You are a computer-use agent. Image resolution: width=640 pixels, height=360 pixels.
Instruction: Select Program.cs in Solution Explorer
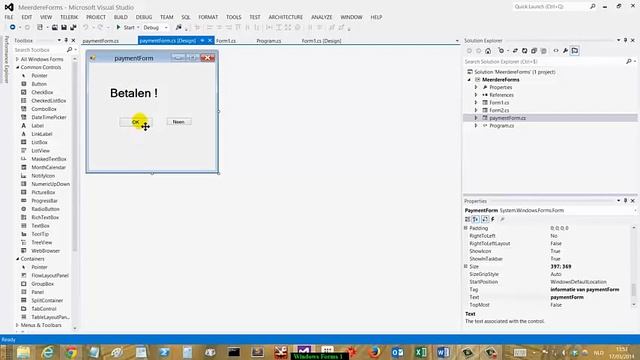click(x=502, y=126)
